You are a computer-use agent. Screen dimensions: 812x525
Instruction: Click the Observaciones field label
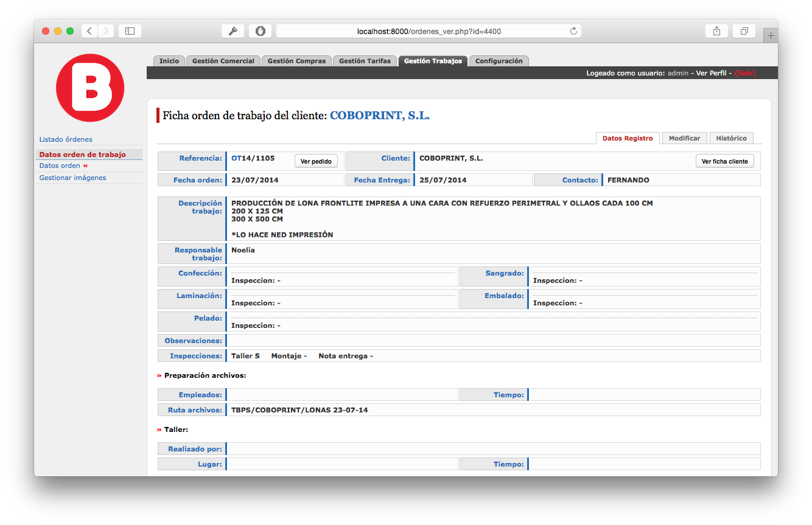point(193,341)
